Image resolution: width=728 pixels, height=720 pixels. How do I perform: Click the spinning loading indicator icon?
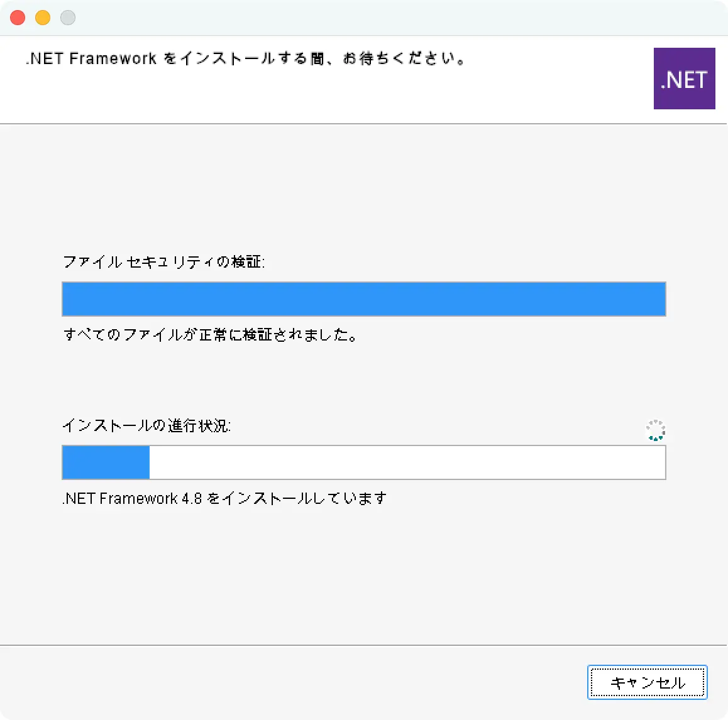[656, 430]
